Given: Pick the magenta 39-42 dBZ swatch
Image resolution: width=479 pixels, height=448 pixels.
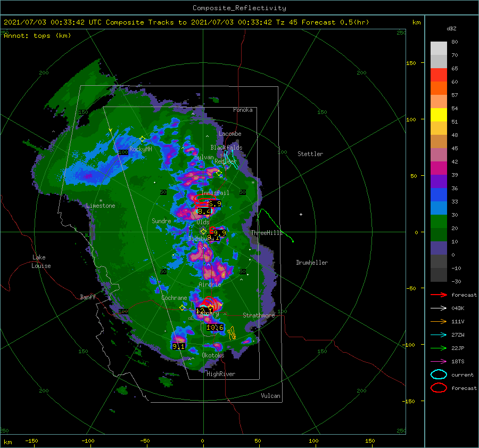Looking at the screenshot, I should pos(439,168).
